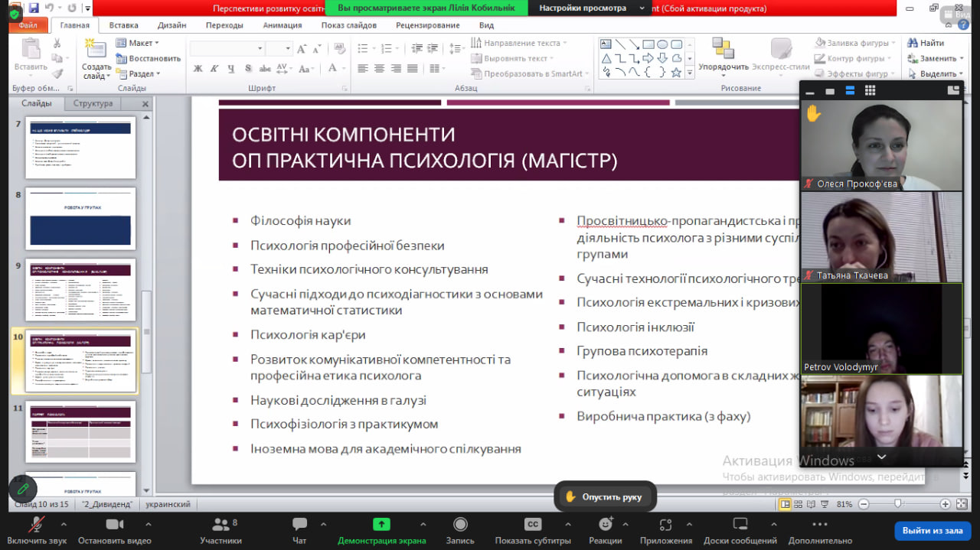The width and height of the screenshot is (980, 550).
Task: Switch video panel to grid view
Action: pos(870,90)
